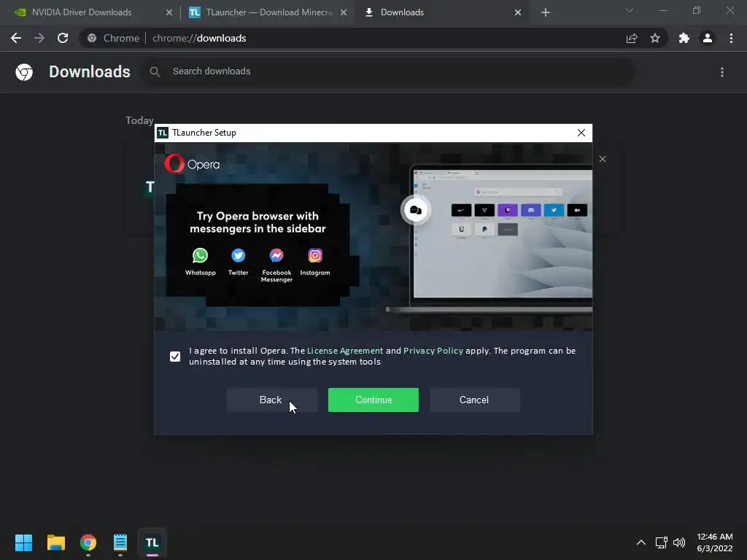Screen dimensions: 747x560
Task: Click the Opera logo in the ad
Action: [192, 164]
